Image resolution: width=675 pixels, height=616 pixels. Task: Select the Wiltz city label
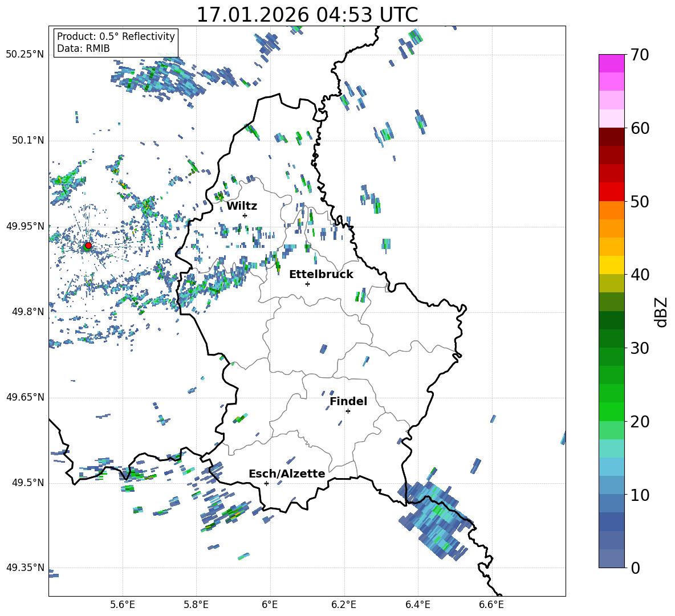pyautogui.click(x=242, y=206)
